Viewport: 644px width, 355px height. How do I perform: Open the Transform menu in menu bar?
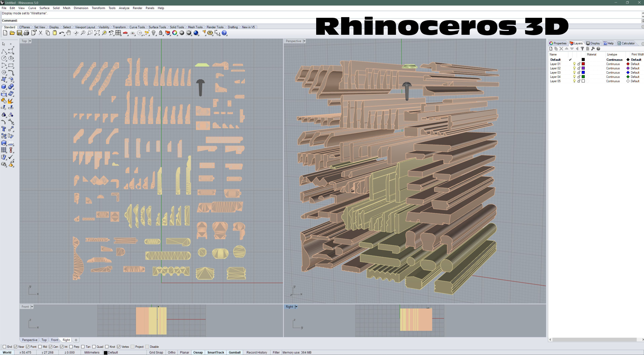point(98,8)
